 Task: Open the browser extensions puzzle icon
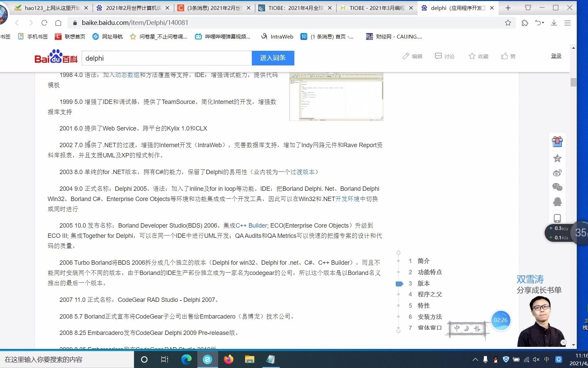click(525, 23)
